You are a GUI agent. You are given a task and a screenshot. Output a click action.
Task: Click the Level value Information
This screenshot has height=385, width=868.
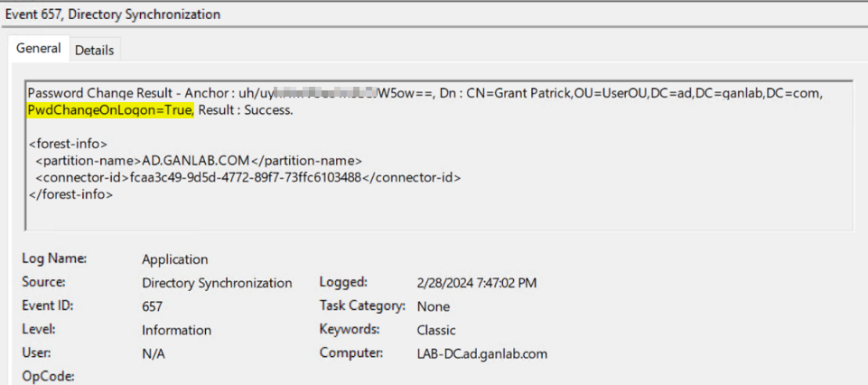coord(176,330)
